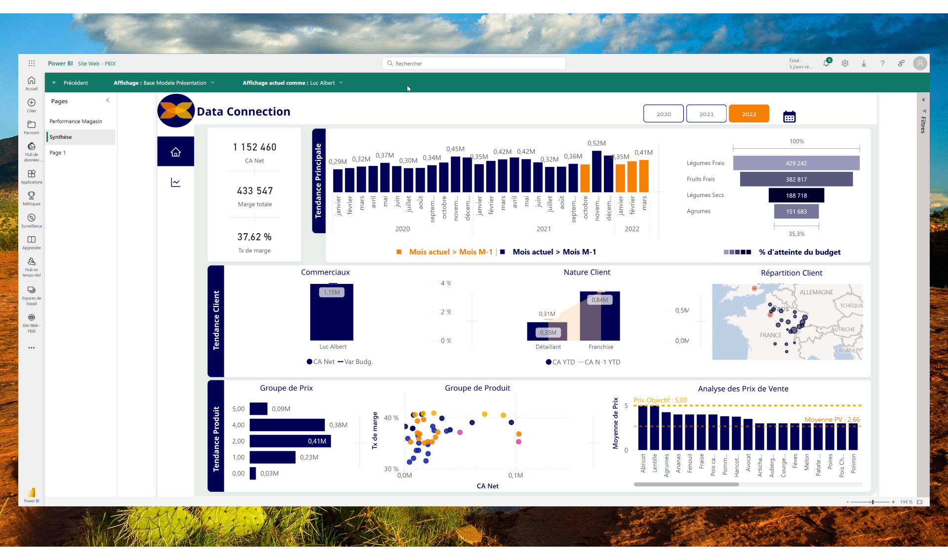Open the Créer icon in sidebar
The image size is (948, 560).
click(x=31, y=103)
